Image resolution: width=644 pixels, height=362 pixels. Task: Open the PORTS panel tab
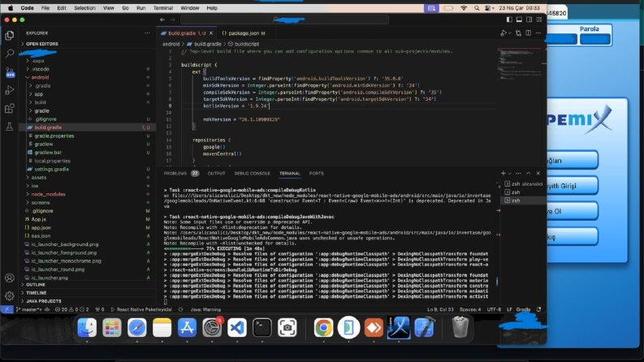click(316, 173)
